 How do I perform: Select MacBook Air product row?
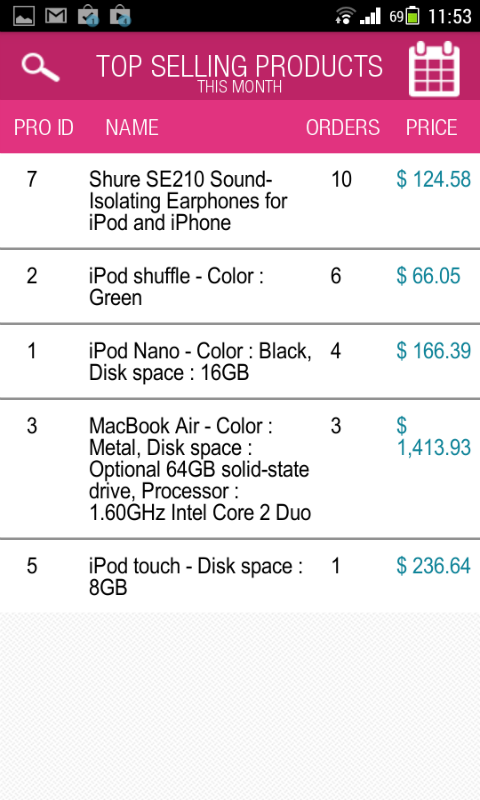click(240, 469)
